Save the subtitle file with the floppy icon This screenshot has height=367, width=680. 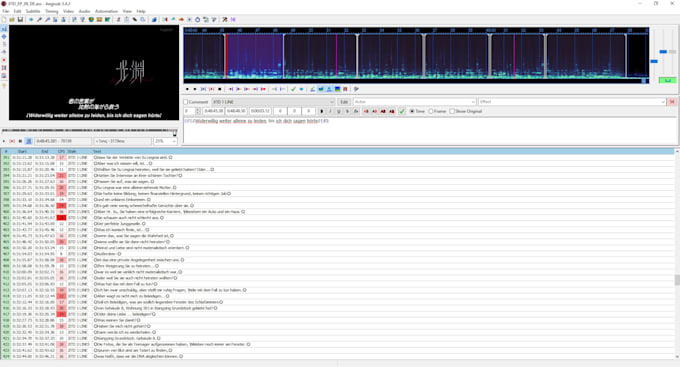[x=20, y=20]
